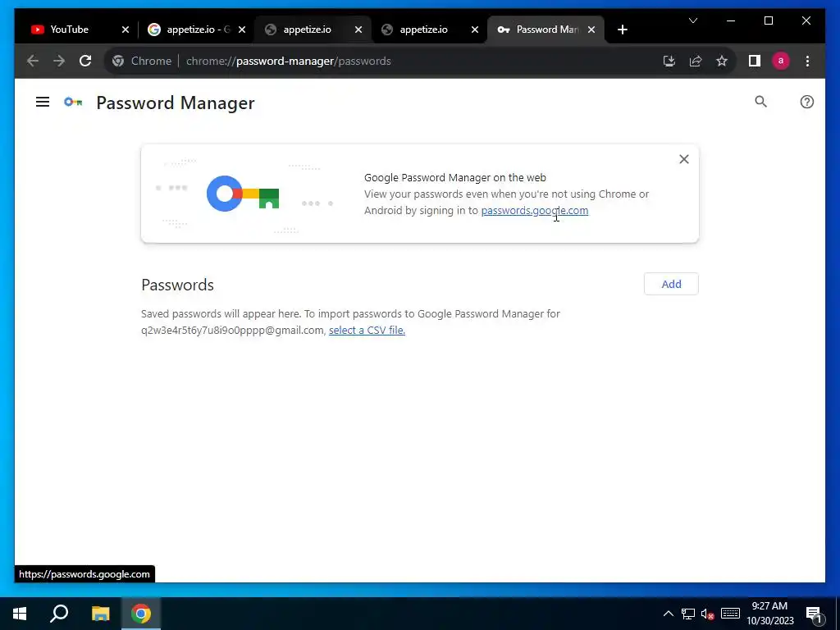Click the install app icon in address bar

[669, 61]
